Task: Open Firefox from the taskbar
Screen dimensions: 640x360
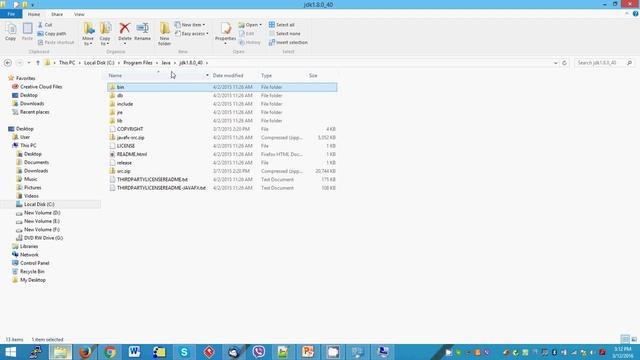Action: [85, 352]
